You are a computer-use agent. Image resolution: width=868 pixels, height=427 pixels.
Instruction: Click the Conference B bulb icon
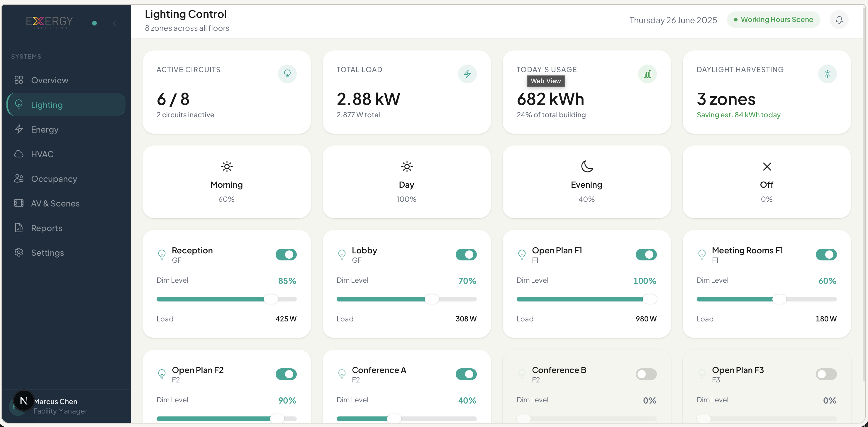522,374
